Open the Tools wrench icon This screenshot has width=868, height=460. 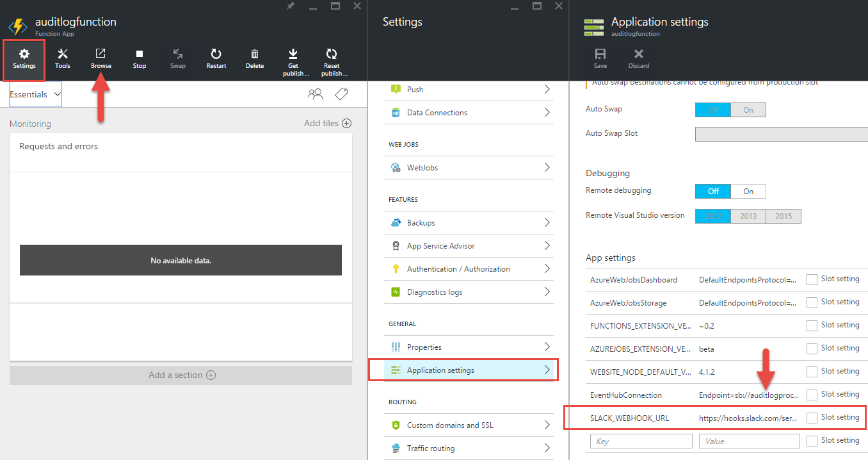63,54
